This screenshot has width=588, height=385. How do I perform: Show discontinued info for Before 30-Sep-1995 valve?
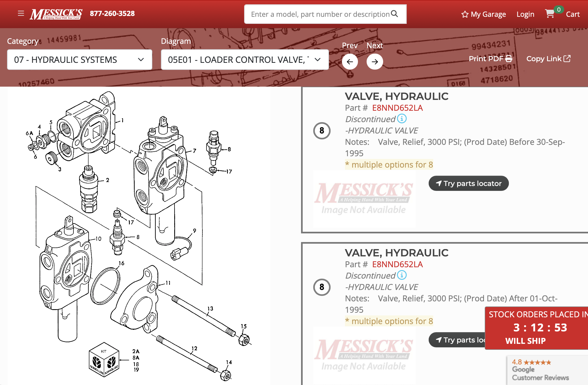coord(402,119)
